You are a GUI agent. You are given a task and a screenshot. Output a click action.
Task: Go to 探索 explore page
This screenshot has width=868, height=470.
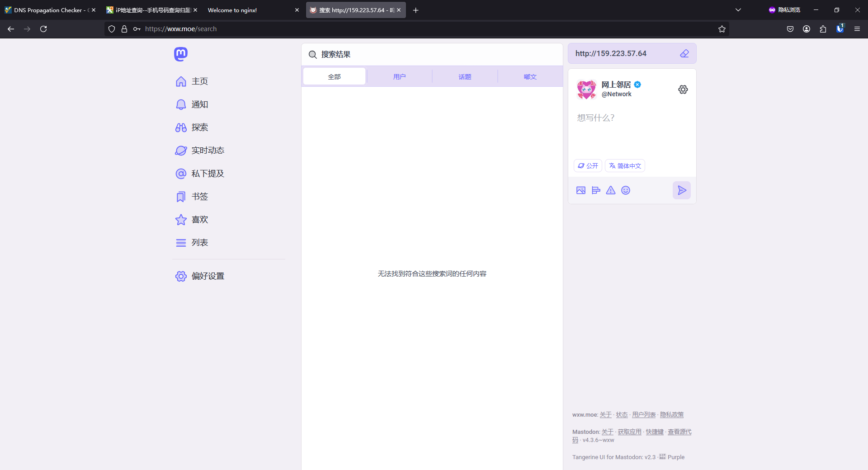(199, 127)
